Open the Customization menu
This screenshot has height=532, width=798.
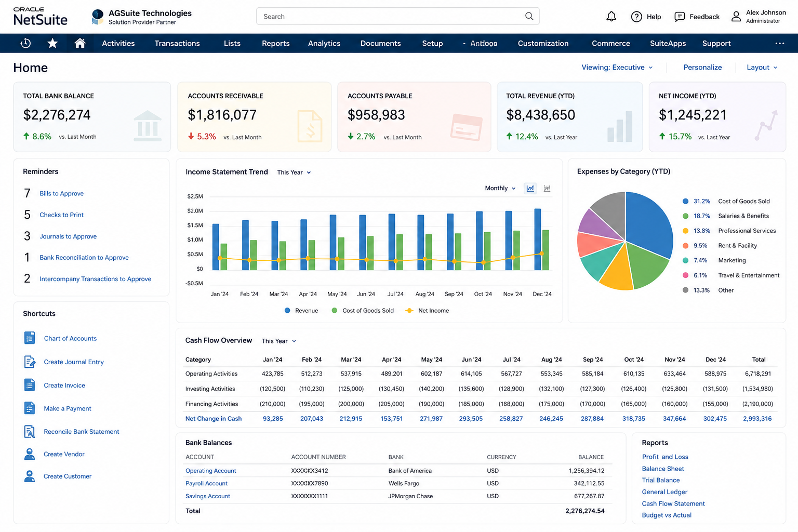point(543,44)
